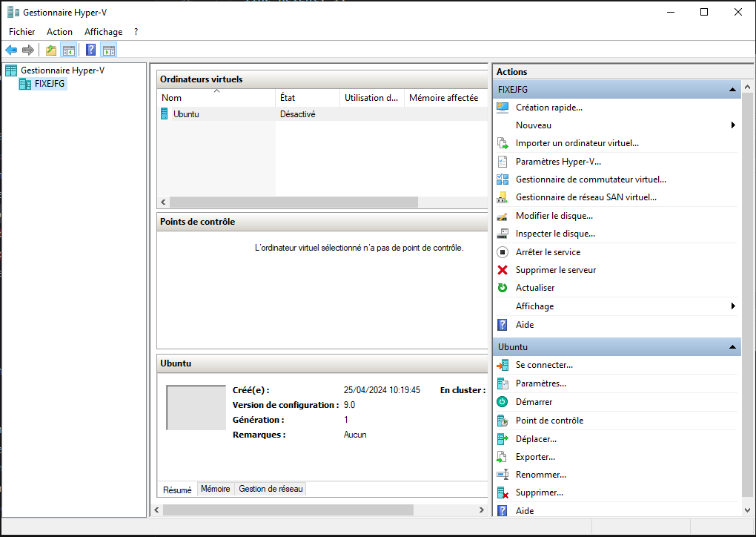This screenshot has width=756, height=537.
Task: Sort by Utilisation d... column header
Action: (372, 97)
